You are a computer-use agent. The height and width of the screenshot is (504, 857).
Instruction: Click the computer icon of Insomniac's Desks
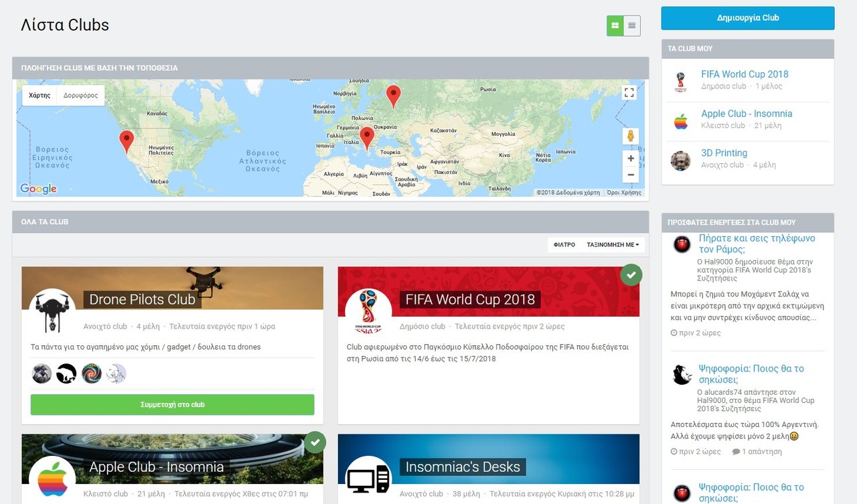tap(368, 479)
